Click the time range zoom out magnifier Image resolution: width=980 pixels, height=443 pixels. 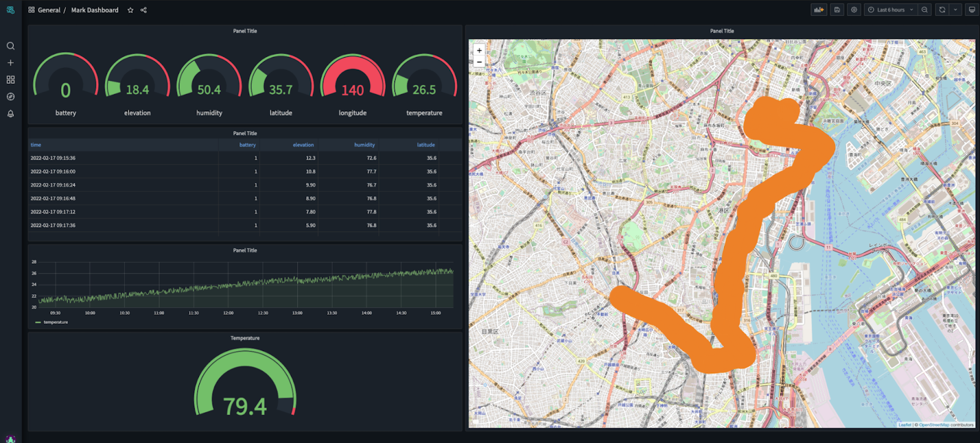click(x=925, y=10)
